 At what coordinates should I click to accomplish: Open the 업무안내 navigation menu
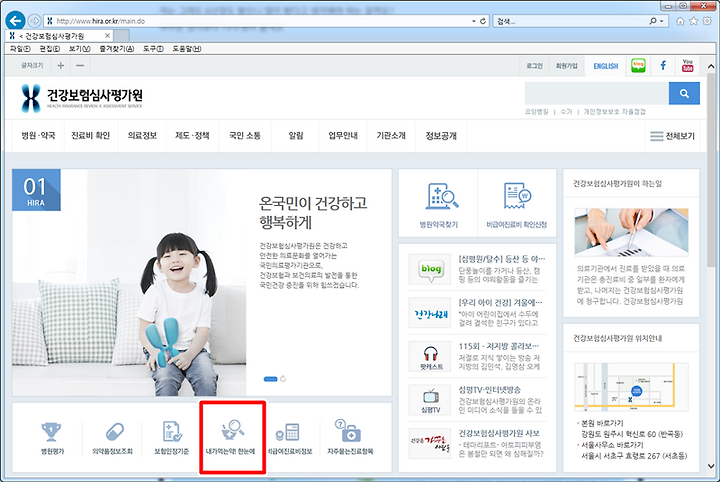coord(343,135)
